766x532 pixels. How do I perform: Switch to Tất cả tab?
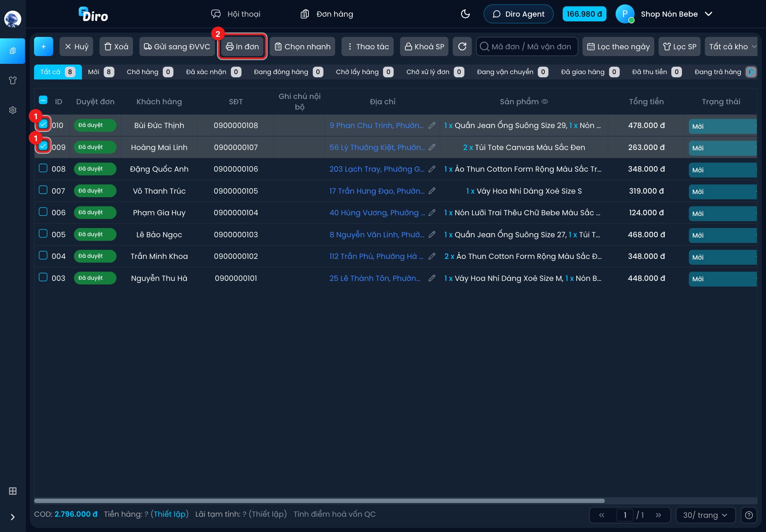point(58,72)
